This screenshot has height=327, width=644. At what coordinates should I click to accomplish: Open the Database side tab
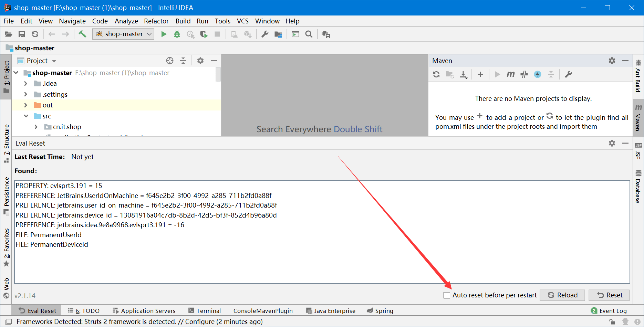638,186
